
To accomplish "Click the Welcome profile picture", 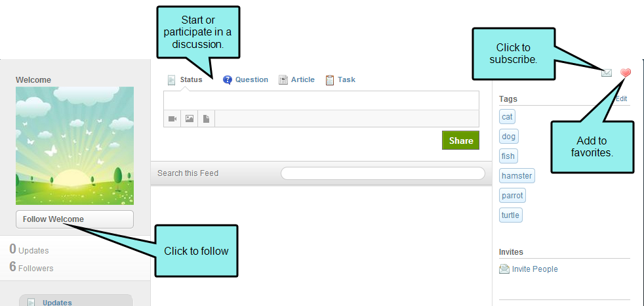I will [x=75, y=146].
